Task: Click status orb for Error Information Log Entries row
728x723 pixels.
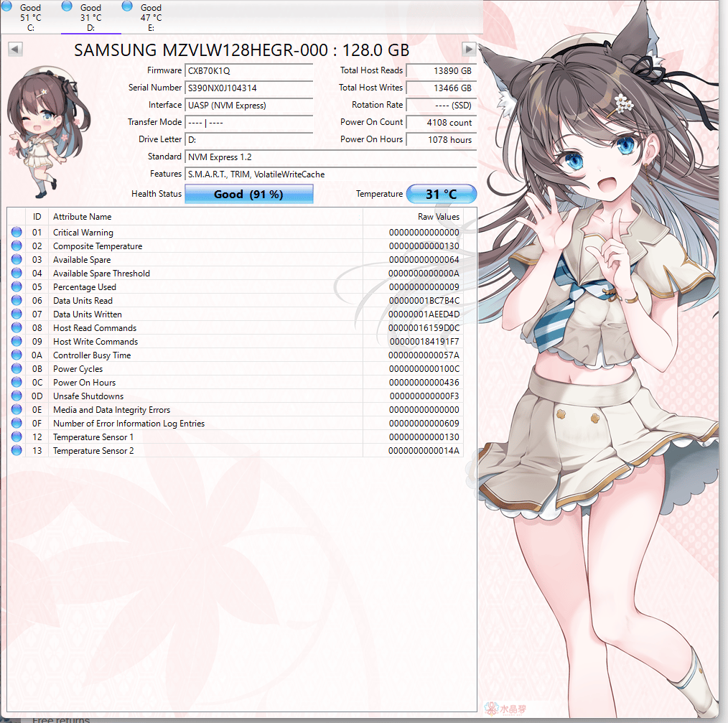Action: (17, 423)
